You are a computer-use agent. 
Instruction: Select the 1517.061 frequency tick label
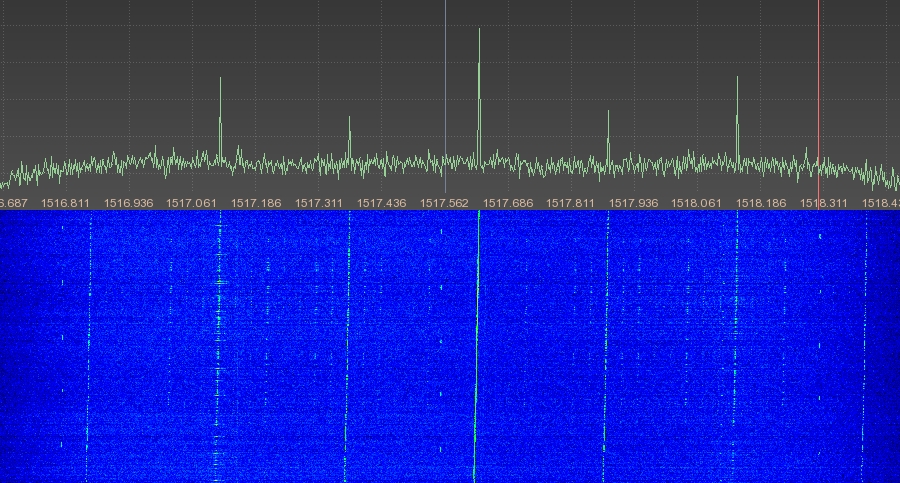pyautogui.click(x=192, y=203)
